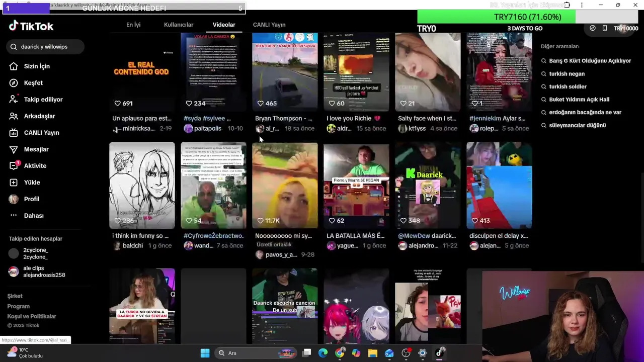The height and width of the screenshot is (362, 644).
Task: Click the phone get-app icon at top right
Action: pos(605,28)
